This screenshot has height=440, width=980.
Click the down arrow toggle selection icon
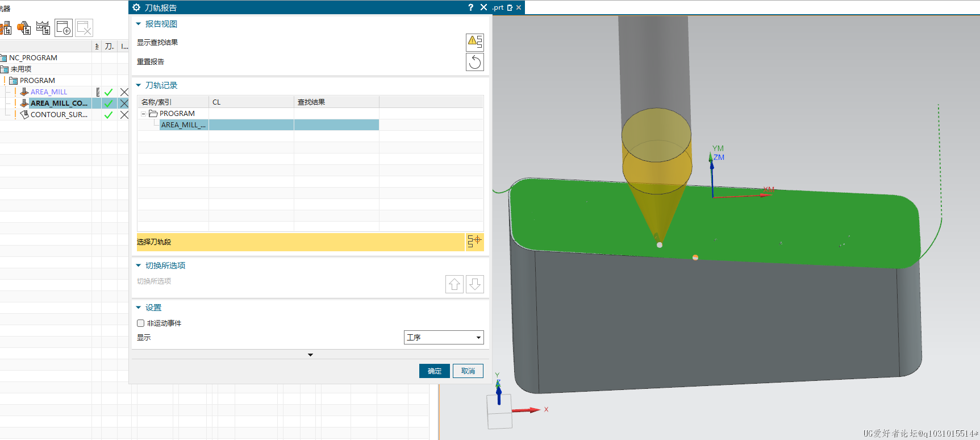pos(475,284)
